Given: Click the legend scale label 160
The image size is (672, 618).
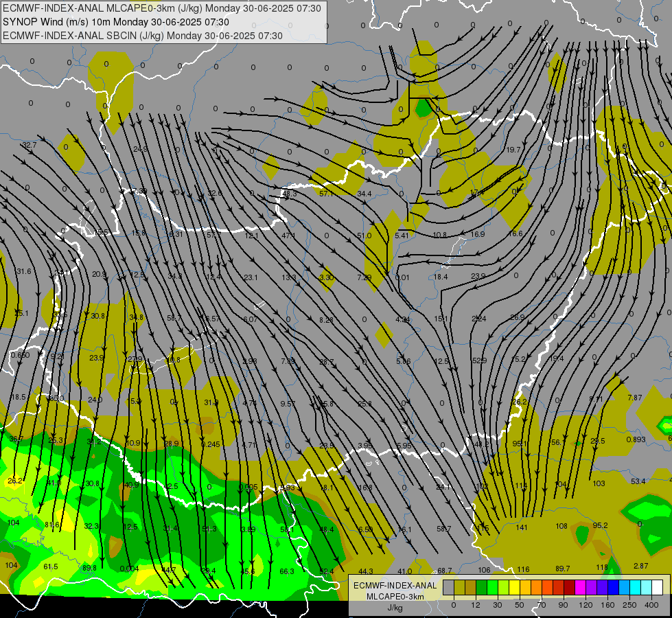Looking at the screenshot, I should (607, 605).
